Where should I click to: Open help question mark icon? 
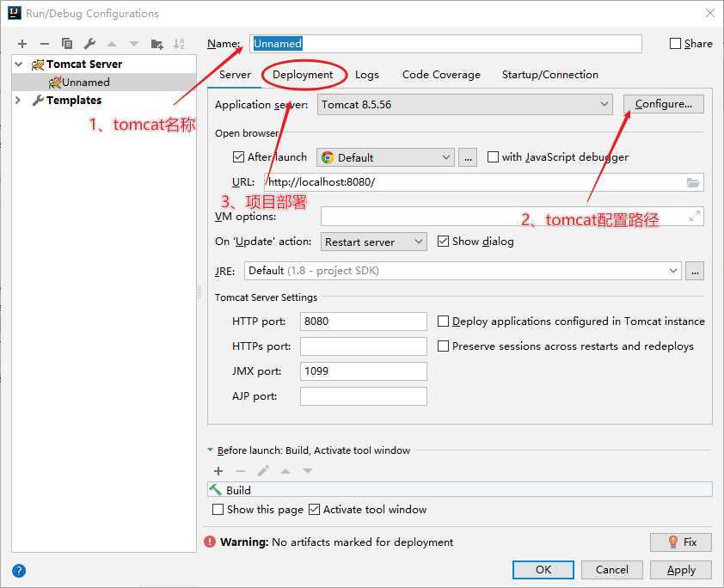tap(19, 571)
